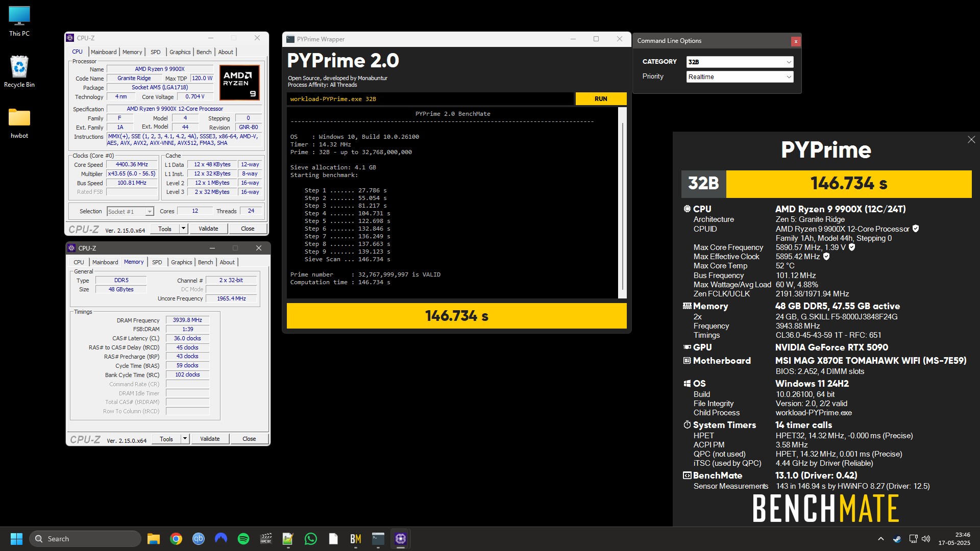Open blank document icon on taskbar

click(x=333, y=539)
